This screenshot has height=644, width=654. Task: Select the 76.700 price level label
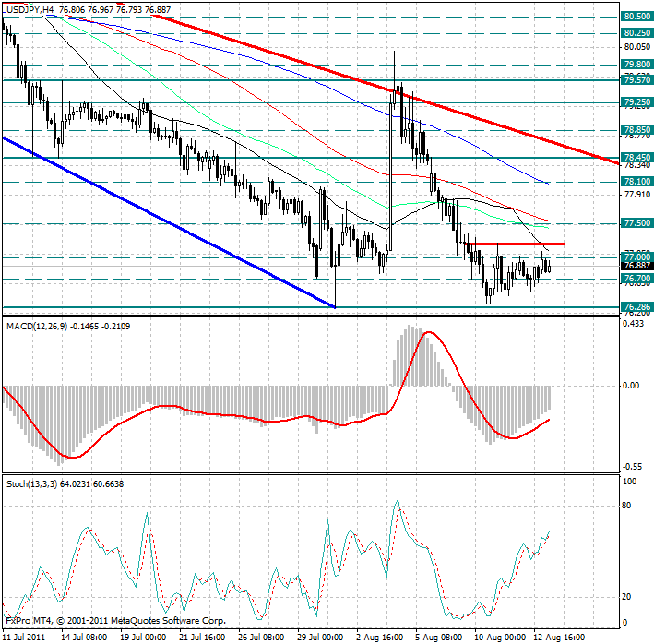(636, 279)
